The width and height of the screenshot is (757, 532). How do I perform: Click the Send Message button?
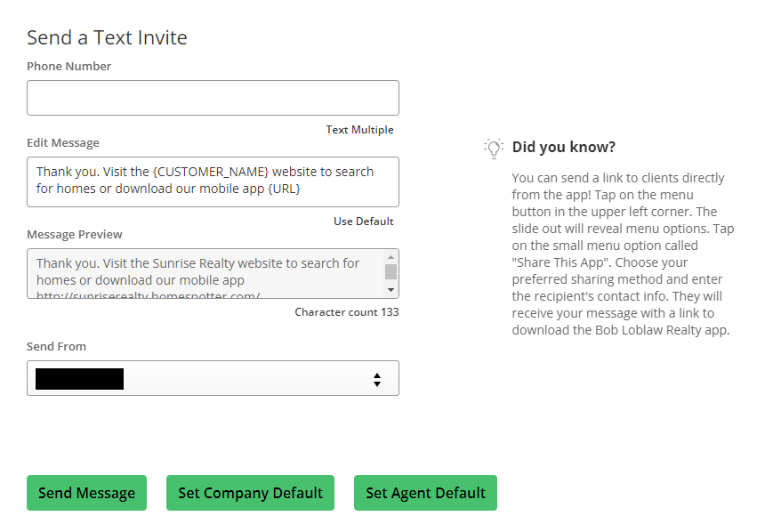[x=86, y=493]
